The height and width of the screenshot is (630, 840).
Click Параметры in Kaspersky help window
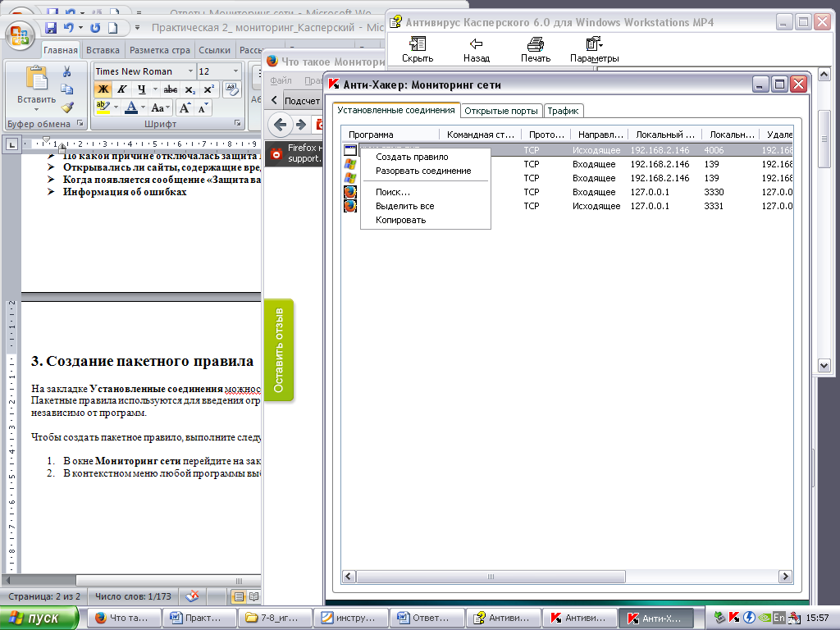[594, 50]
